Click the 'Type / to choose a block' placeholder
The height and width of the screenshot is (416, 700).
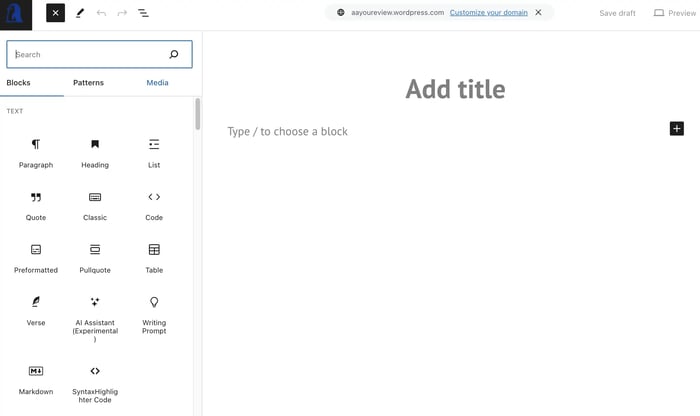(288, 132)
